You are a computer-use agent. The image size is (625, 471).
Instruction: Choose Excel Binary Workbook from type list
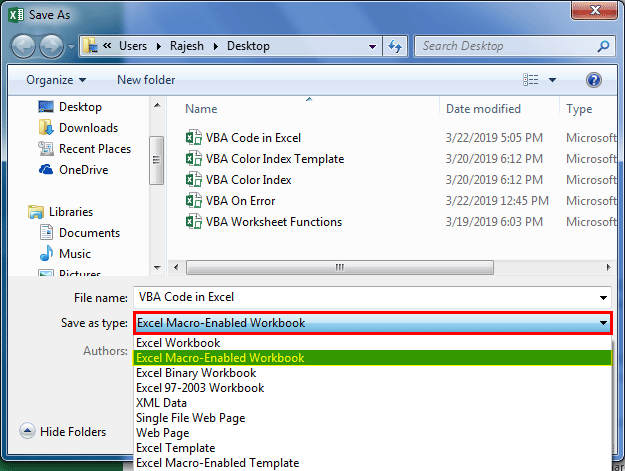click(372, 373)
